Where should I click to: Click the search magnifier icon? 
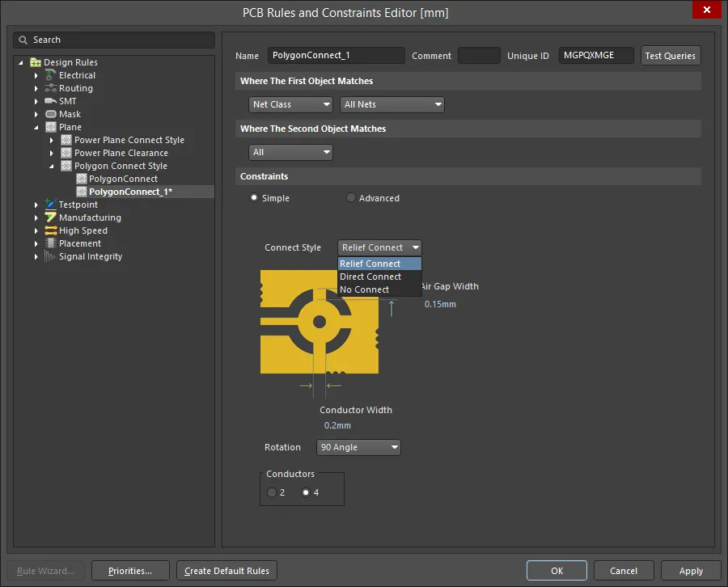[23, 40]
